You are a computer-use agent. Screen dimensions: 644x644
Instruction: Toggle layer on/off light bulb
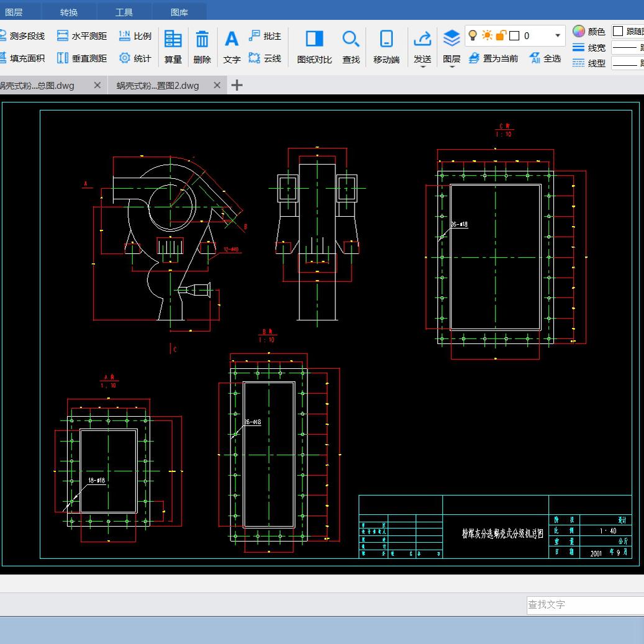pos(473,35)
